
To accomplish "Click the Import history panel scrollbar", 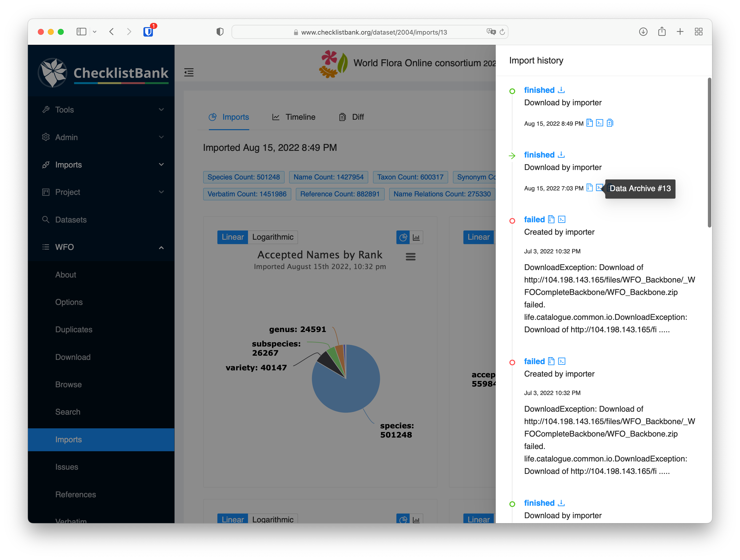I will click(709, 153).
